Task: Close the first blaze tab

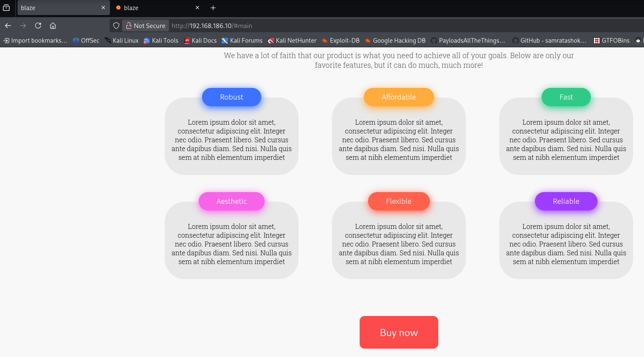Action: [x=103, y=8]
